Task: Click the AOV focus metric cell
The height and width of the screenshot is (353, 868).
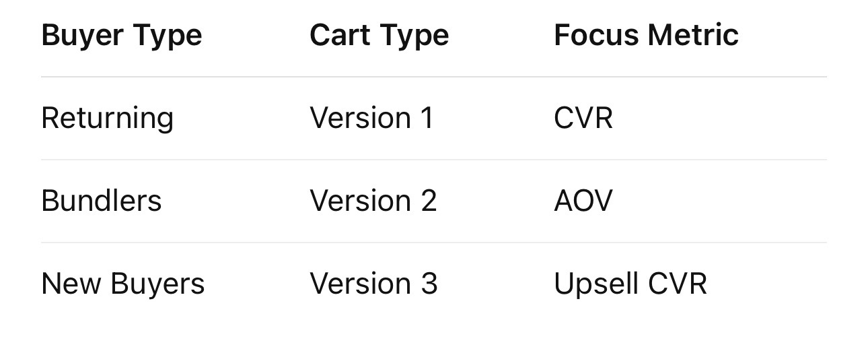Action: tap(583, 201)
